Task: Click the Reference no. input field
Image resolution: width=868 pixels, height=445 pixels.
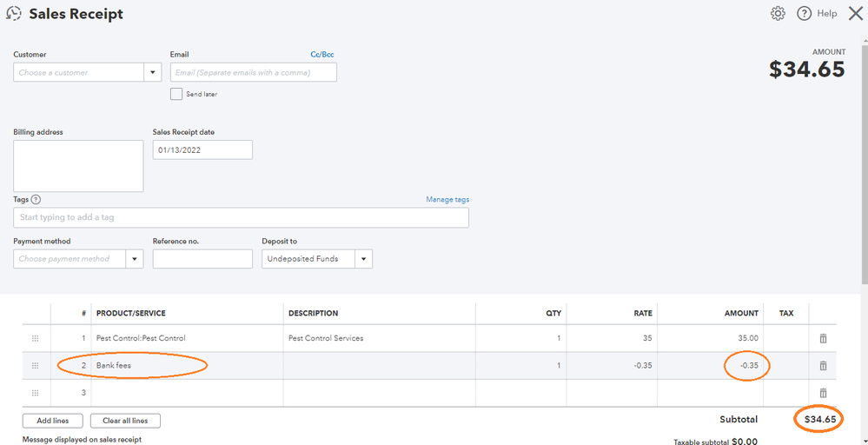Action: pos(202,259)
